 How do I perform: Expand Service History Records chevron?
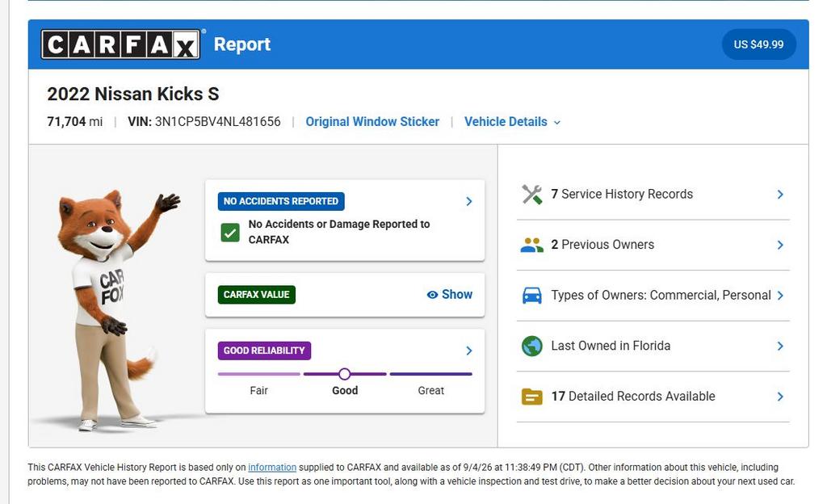[x=780, y=195]
